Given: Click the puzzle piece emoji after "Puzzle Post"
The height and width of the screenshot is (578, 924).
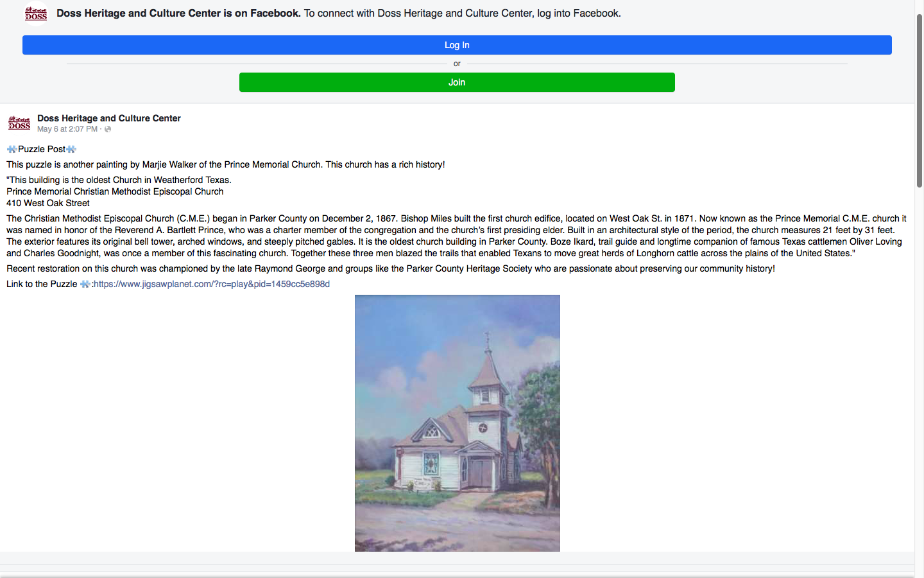Looking at the screenshot, I should coord(70,148).
